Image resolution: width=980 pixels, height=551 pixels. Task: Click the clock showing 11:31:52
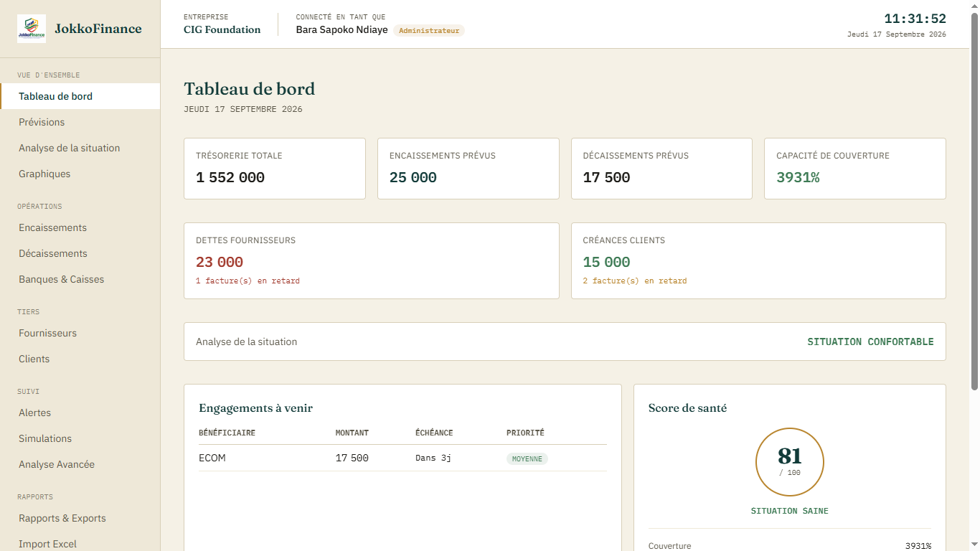915,19
